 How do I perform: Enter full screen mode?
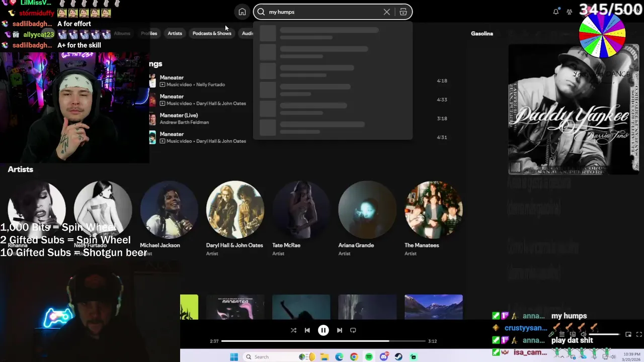click(x=639, y=334)
